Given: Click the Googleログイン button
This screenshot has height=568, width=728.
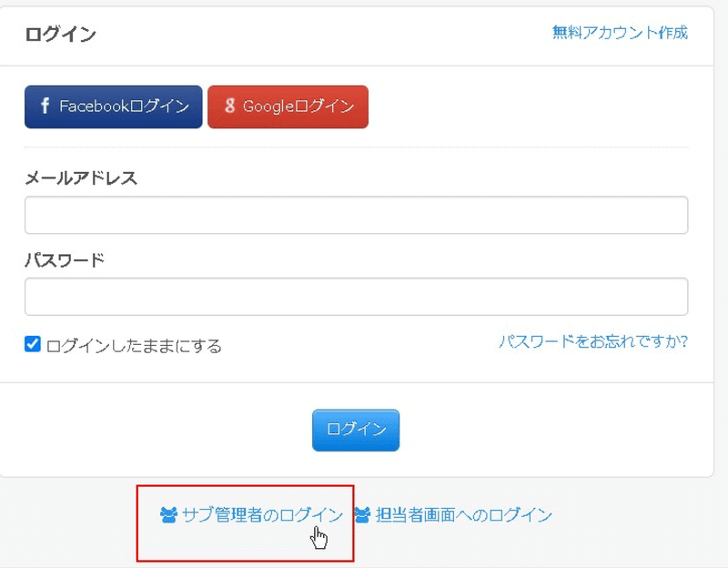Looking at the screenshot, I should 288,106.
